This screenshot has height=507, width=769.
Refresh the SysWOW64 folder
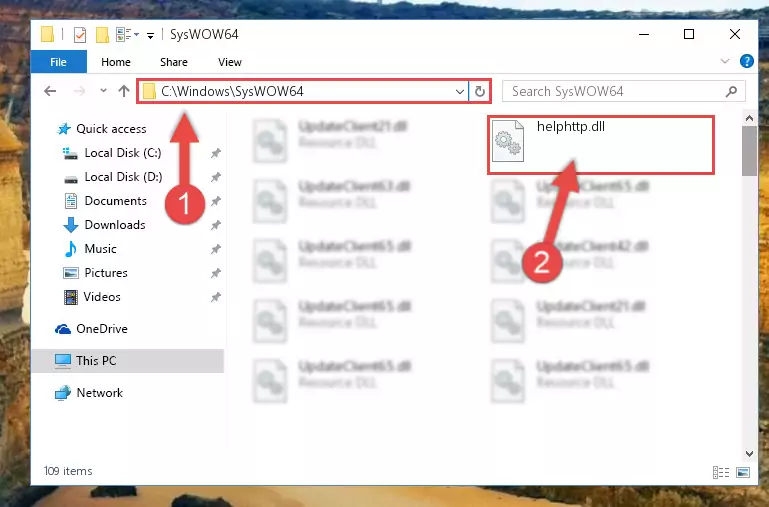(480, 92)
